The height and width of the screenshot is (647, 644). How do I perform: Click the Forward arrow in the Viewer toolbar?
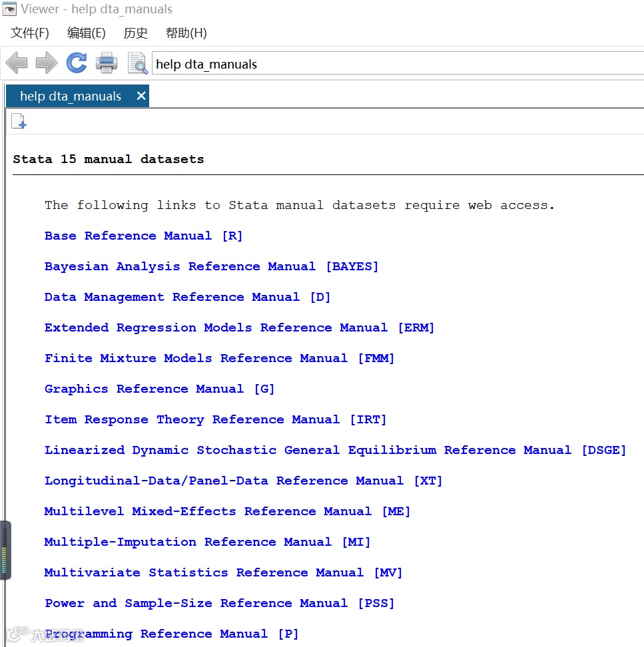[x=47, y=63]
